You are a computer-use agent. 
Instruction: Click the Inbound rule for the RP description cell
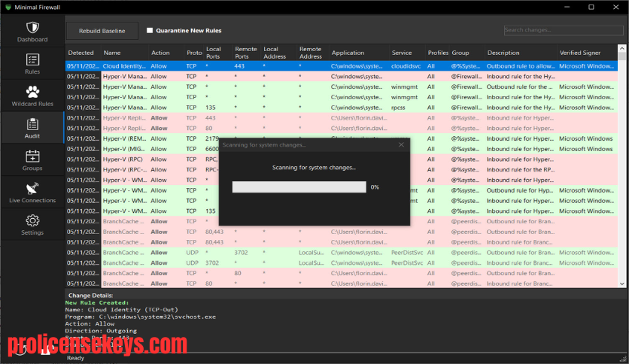pyautogui.click(x=521, y=170)
